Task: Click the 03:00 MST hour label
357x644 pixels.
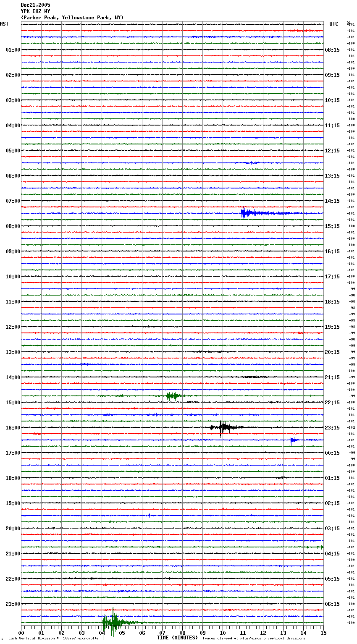Action: tap(13, 100)
